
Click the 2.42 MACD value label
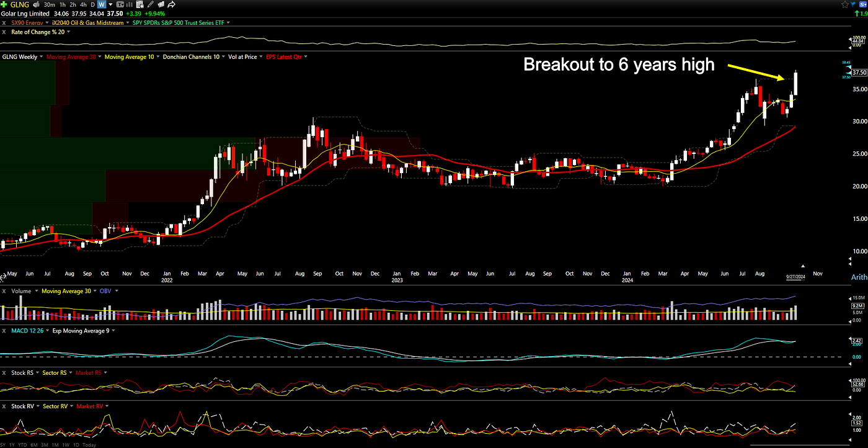click(858, 341)
